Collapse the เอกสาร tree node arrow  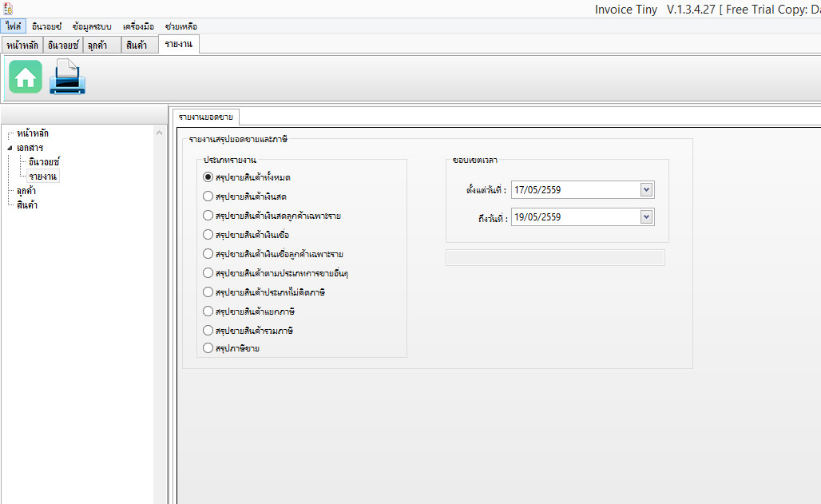pyautogui.click(x=10, y=149)
